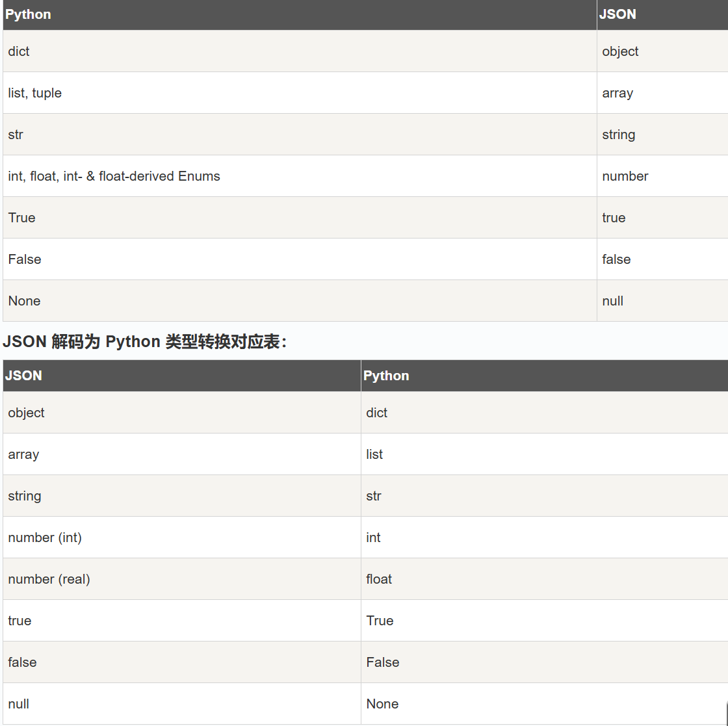Click the 'list, tuple' cell
This screenshot has width=728, height=726.
pyautogui.click(x=35, y=93)
